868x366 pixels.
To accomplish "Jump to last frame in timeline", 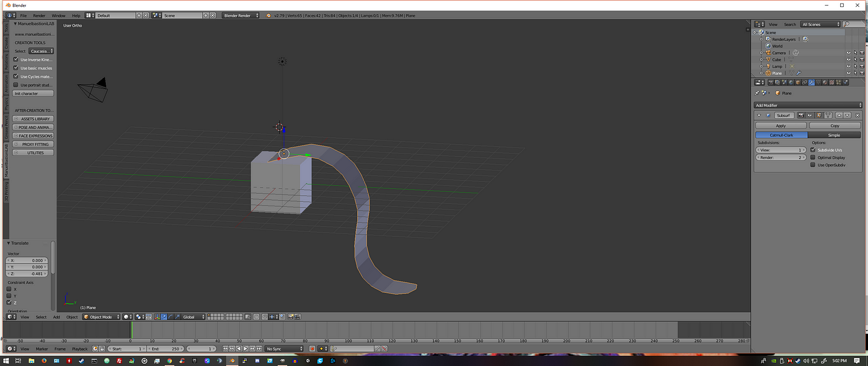I will click(x=259, y=349).
